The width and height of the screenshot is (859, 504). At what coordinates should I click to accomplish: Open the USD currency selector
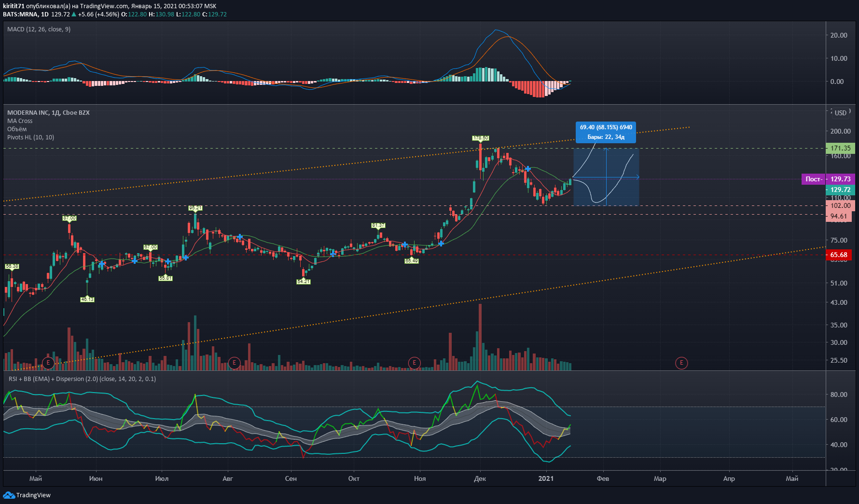click(841, 113)
